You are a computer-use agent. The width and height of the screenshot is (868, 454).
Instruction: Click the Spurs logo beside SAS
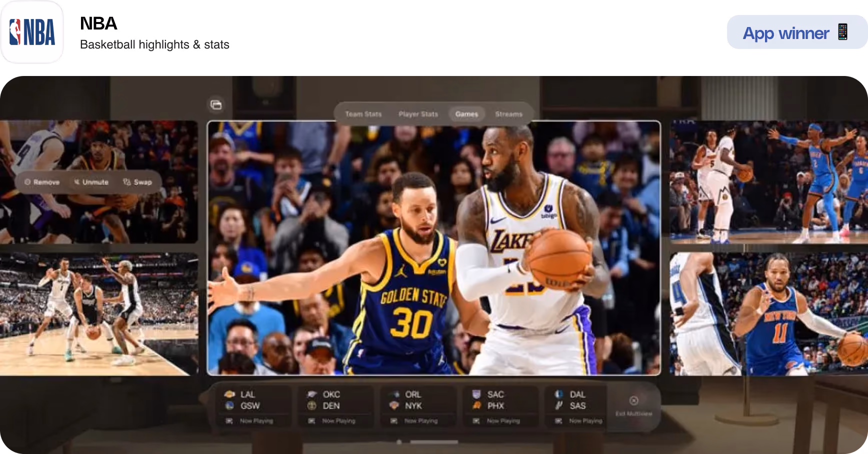tap(559, 405)
